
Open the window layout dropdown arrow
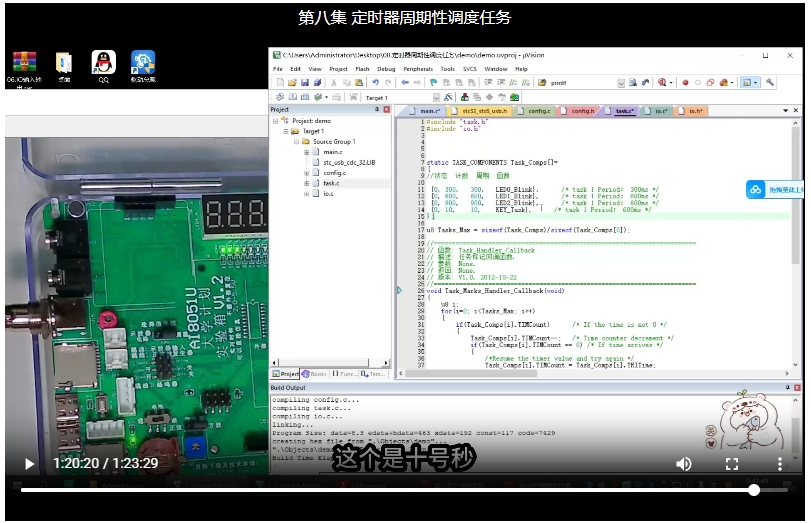click(755, 83)
